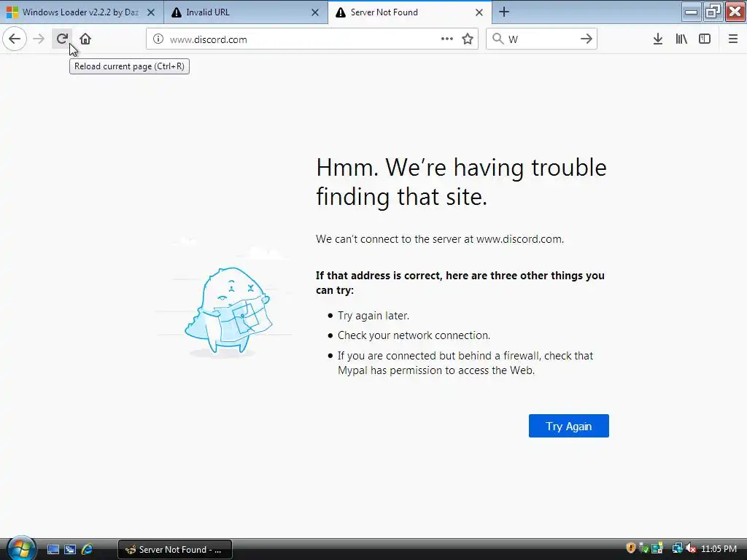Viewport: 747px width, 560px height.
Task: Open the hamburger application menu
Action: click(733, 39)
